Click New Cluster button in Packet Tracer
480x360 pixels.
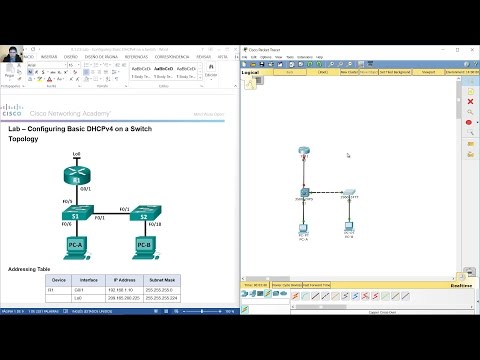coord(349,72)
